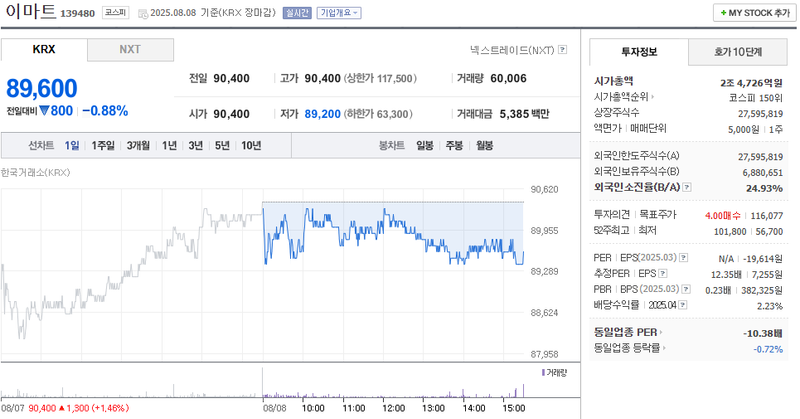Open the 투자정보 tab

[639, 52]
